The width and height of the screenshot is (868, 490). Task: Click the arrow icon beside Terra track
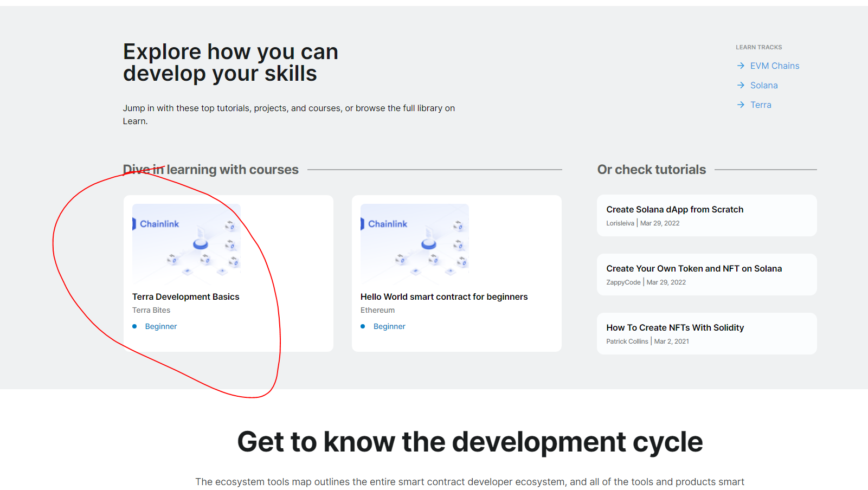(x=741, y=105)
